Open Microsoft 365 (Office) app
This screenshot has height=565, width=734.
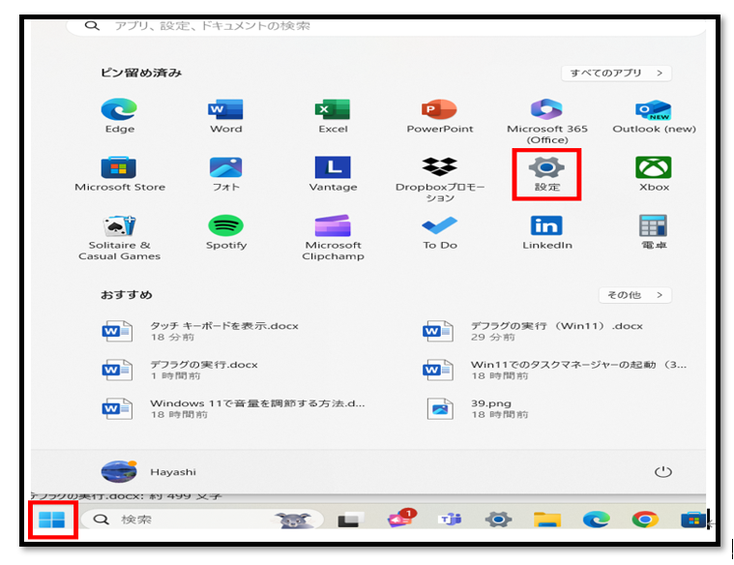pyautogui.click(x=547, y=121)
